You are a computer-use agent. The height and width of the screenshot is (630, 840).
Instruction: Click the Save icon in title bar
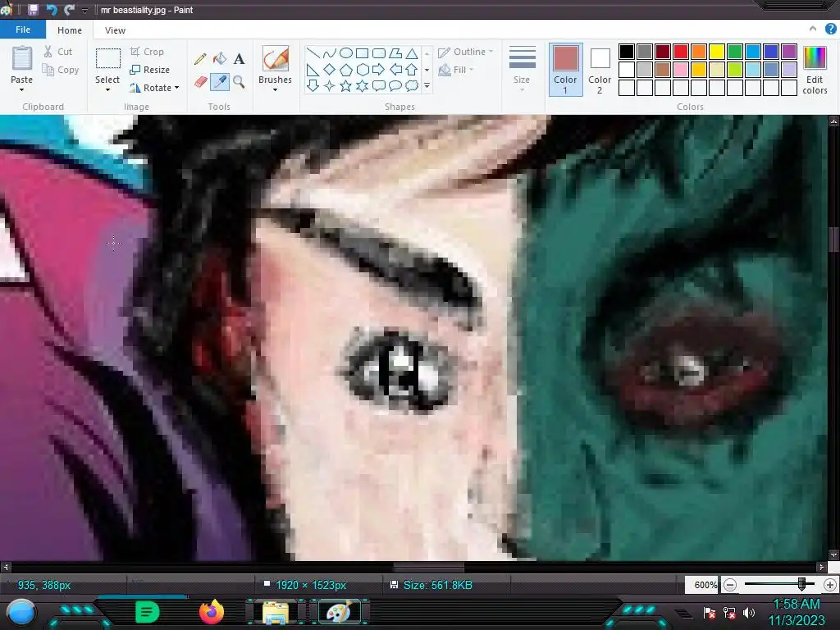coord(33,10)
